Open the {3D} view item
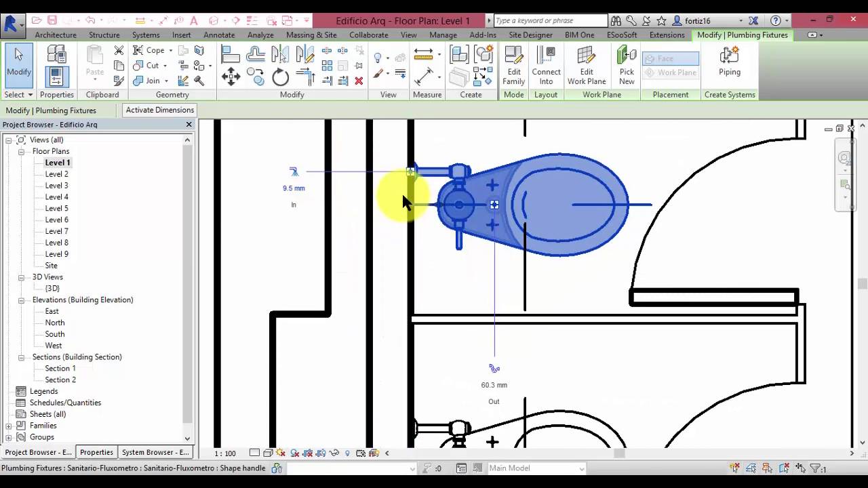The image size is (868, 488). click(x=52, y=288)
